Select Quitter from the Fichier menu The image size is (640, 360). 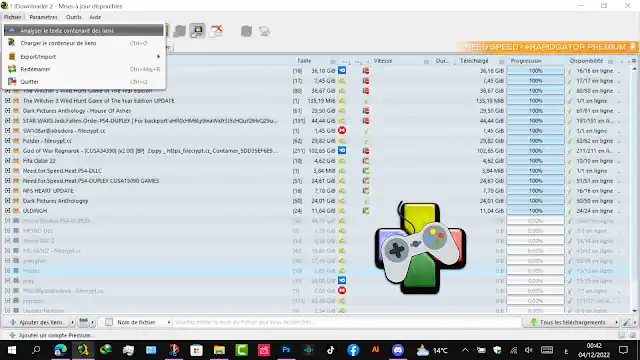tap(84, 82)
